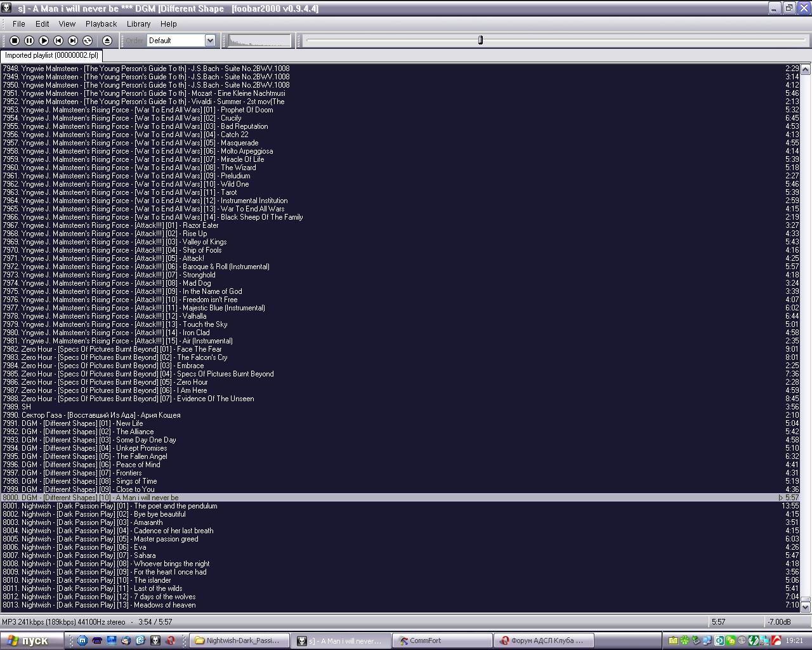Screen dimensions: 812x650
Task: Open the Opera browser quick launch icon
Action: coord(170,640)
